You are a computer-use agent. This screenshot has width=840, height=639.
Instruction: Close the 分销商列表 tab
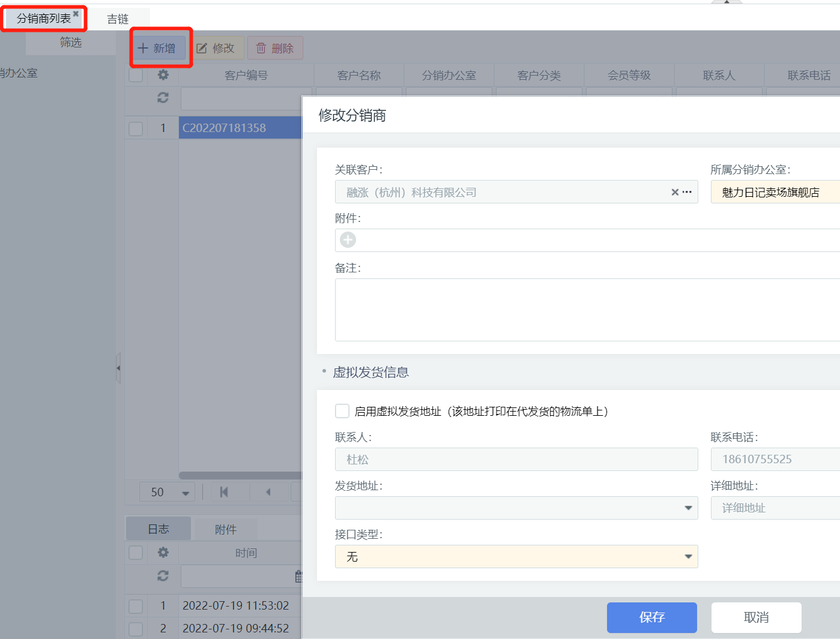pos(76,13)
